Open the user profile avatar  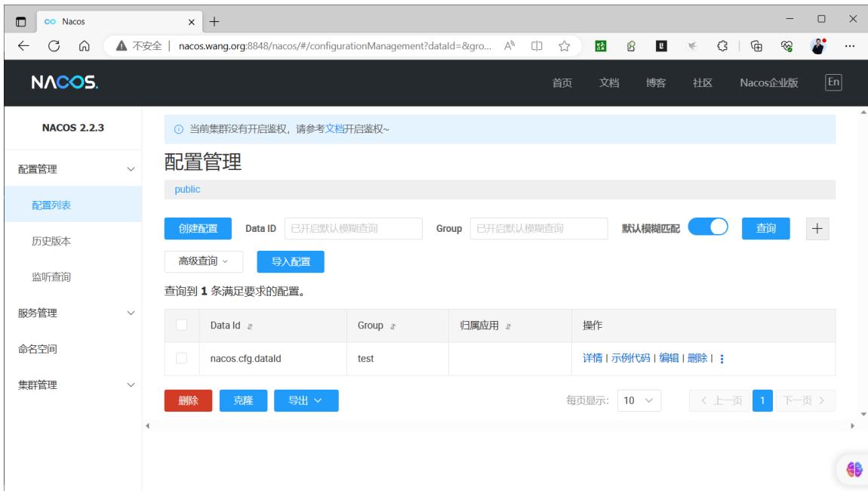click(x=818, y=46)
